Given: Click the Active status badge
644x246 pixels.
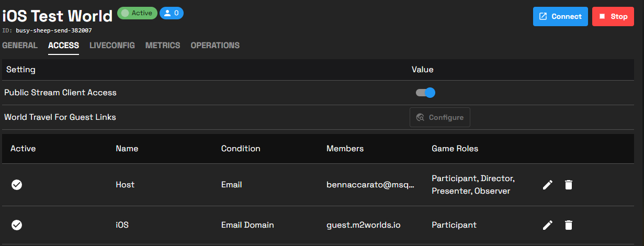Looking at the screenshot, I should (x=137, y=13).
